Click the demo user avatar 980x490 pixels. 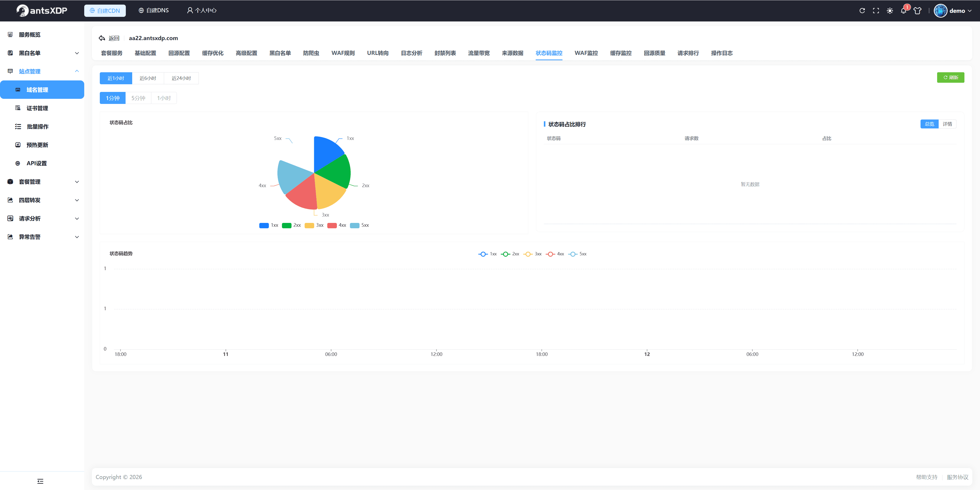(x=940, y=11)
